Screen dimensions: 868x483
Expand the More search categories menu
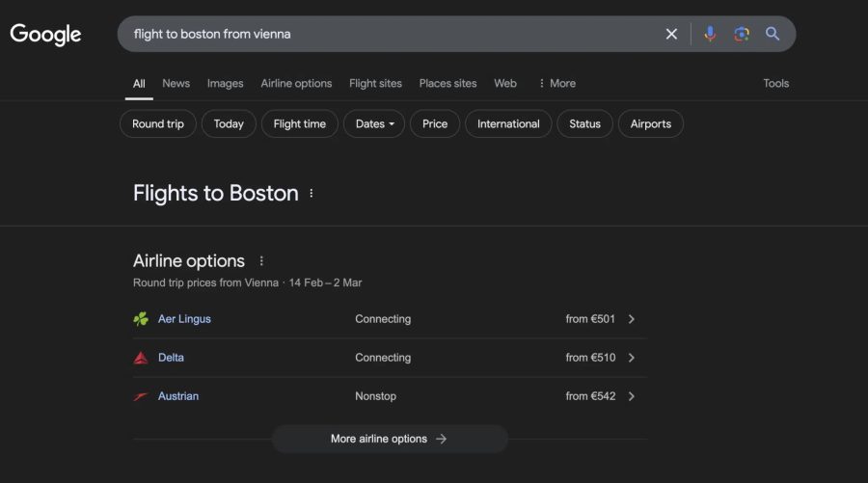tap(556, 84)
